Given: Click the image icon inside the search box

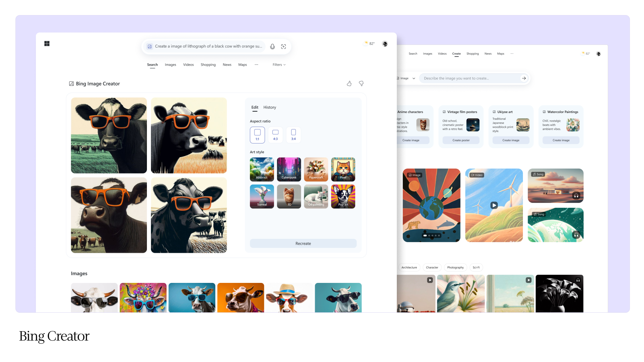Looking at the screenshot, I should tap(150, 47).
